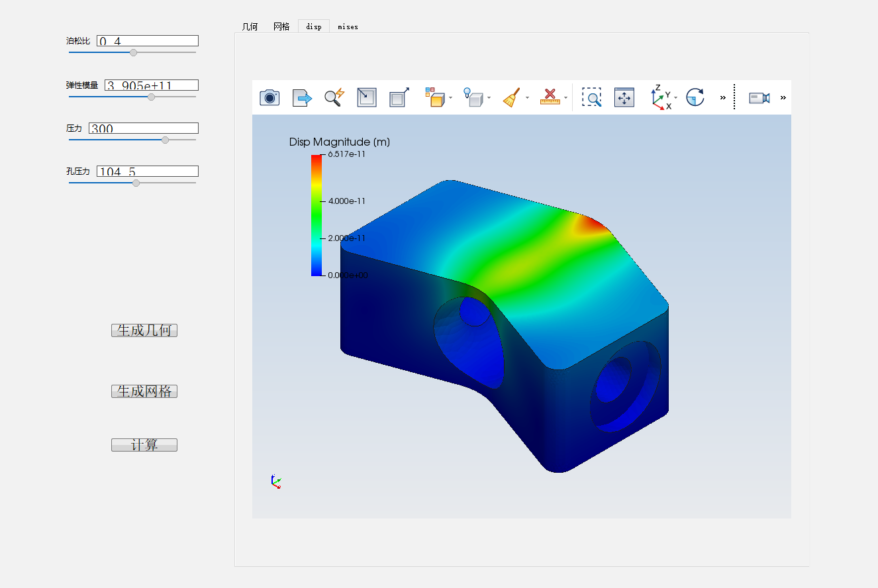
Task: Click the expand square with arrow icon
Action: click(399, 98)
